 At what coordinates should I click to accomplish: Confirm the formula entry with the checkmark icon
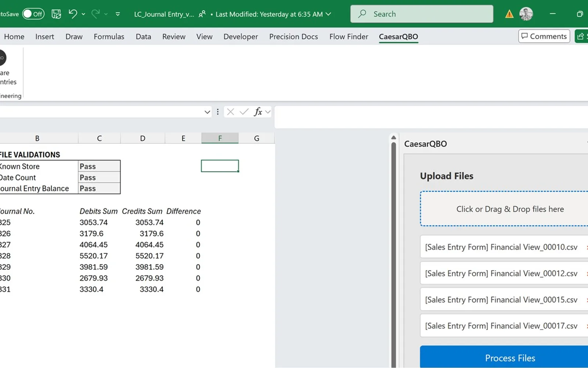[244, 112]
